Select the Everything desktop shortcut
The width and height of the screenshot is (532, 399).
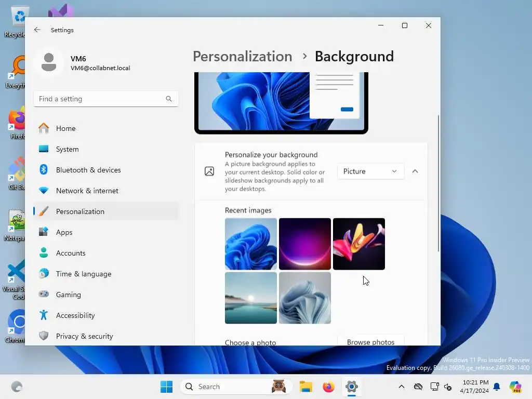click(x=15, y=72)
